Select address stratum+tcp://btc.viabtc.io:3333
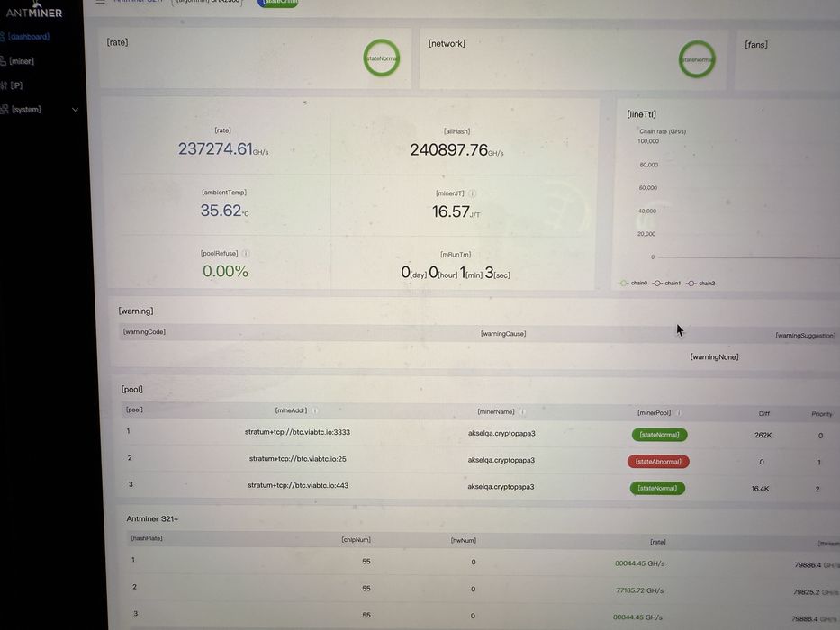Image resolution: width=840 pixels, height=630 pixels. pos(297,432)
